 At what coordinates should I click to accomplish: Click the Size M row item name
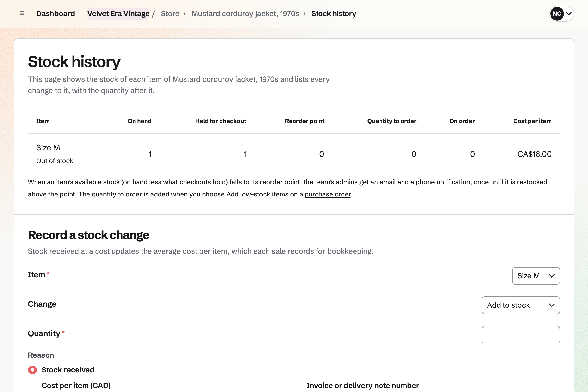click(48, 148)
